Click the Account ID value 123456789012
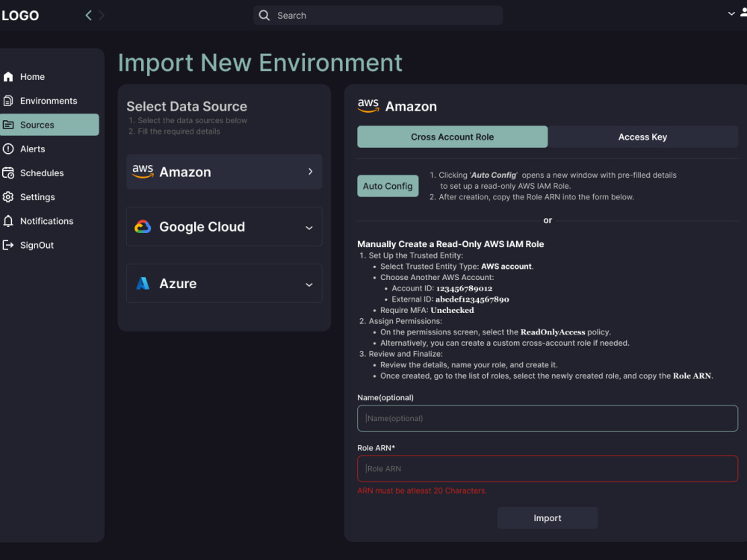 (465, 288)
